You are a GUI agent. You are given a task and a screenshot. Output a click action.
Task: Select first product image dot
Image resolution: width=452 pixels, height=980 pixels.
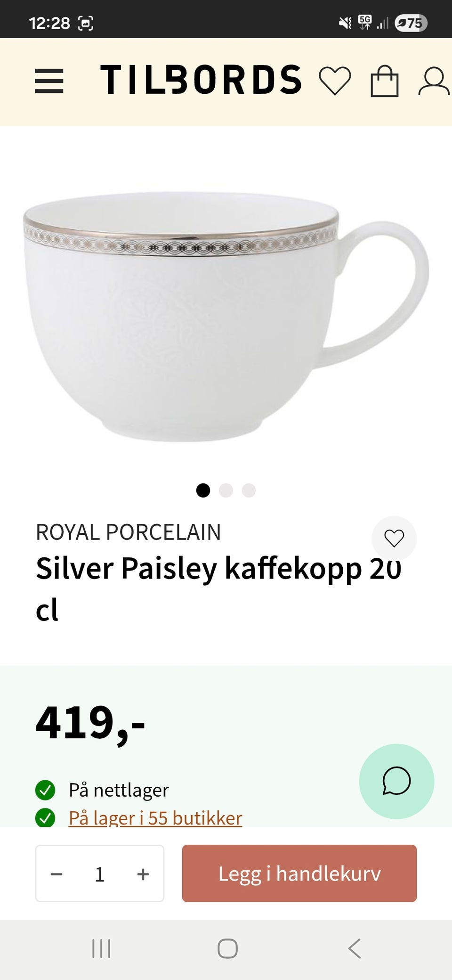203,490
